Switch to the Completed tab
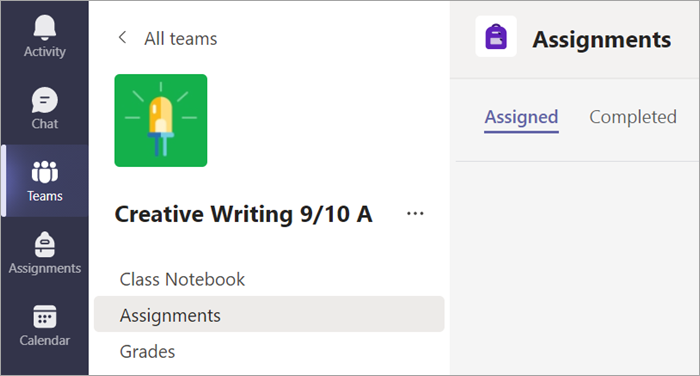The width and height of the screenshot is (700, 376). click(633, 117)
